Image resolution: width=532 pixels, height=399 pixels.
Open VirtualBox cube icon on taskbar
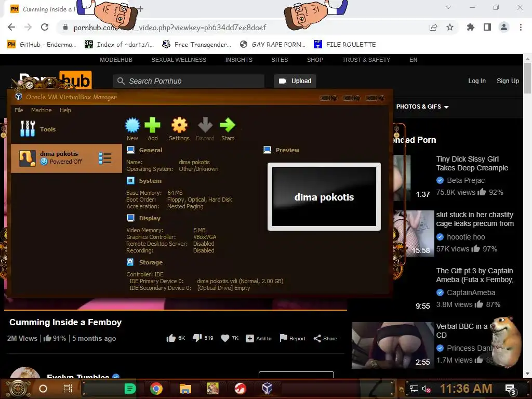[268, 388]
